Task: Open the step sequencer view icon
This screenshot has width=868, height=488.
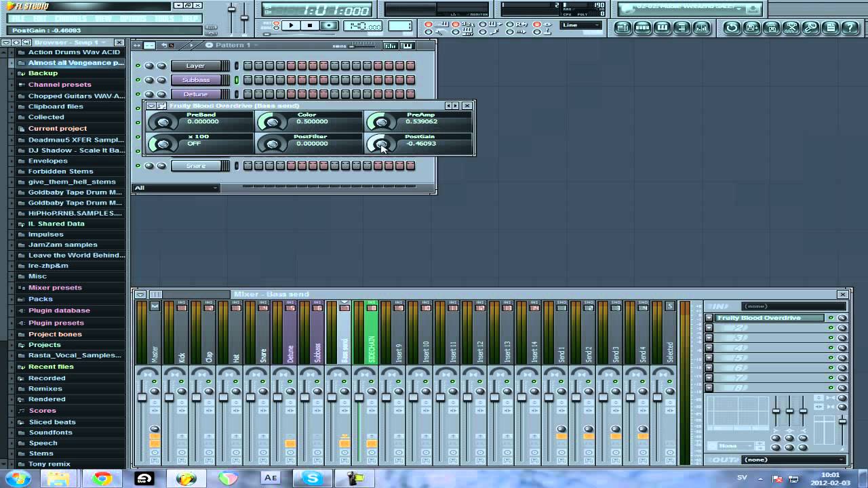Action: 643,28
